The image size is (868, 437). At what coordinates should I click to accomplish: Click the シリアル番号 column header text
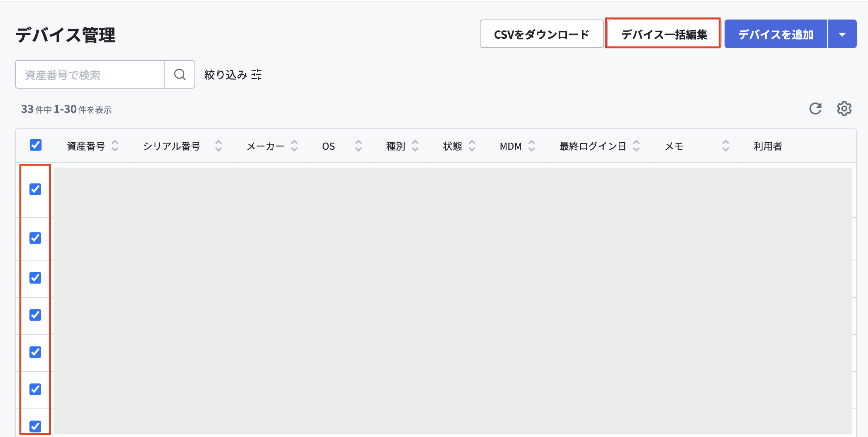click(172, 146)
